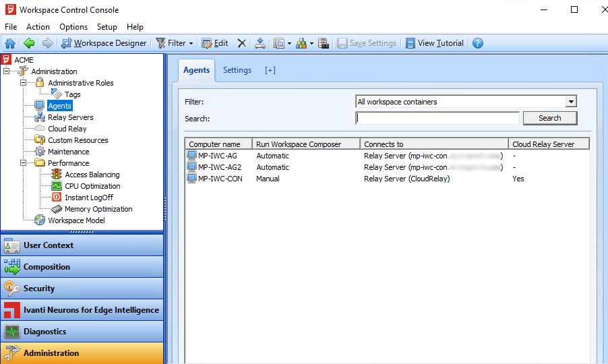
Task: Go to the Home icon in toolbar
Action: 10,43
